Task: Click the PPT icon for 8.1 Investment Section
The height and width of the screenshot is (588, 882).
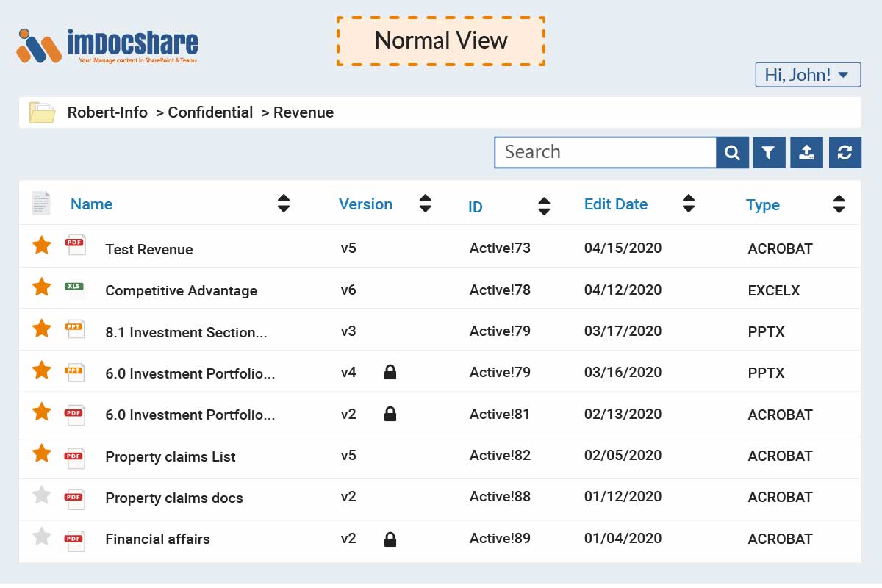Action: coord(76,328)
